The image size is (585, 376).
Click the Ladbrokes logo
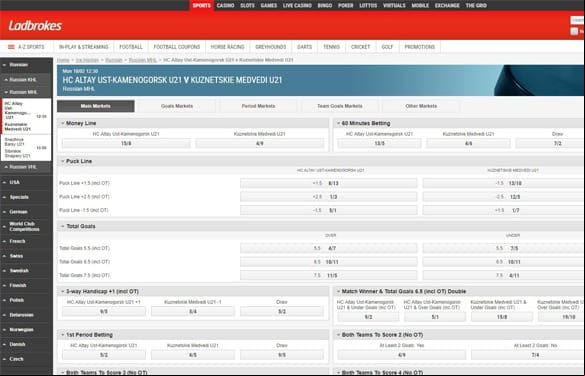coord(35,25)
